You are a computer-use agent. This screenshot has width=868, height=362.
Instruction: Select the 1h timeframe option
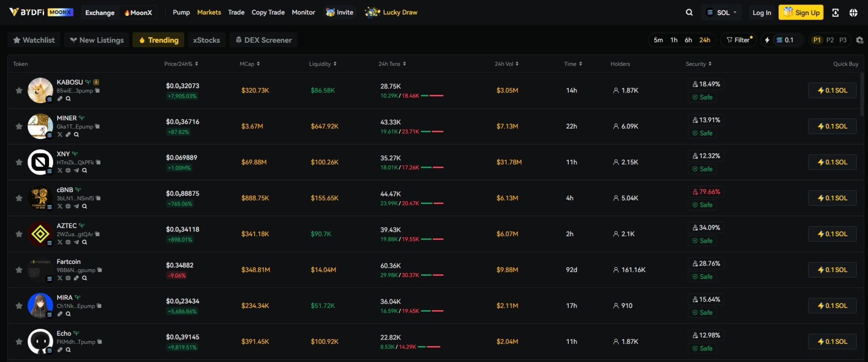(x=674, y=40)
